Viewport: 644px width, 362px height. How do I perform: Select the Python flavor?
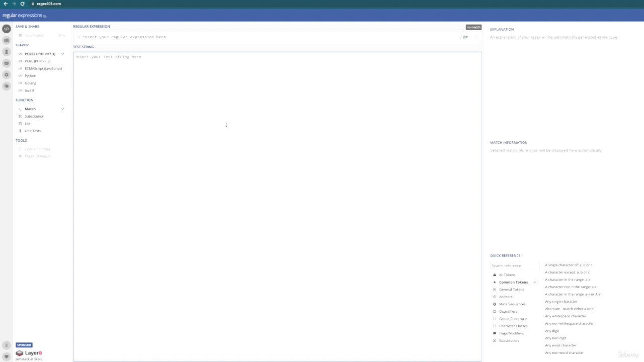coord(30,76)
